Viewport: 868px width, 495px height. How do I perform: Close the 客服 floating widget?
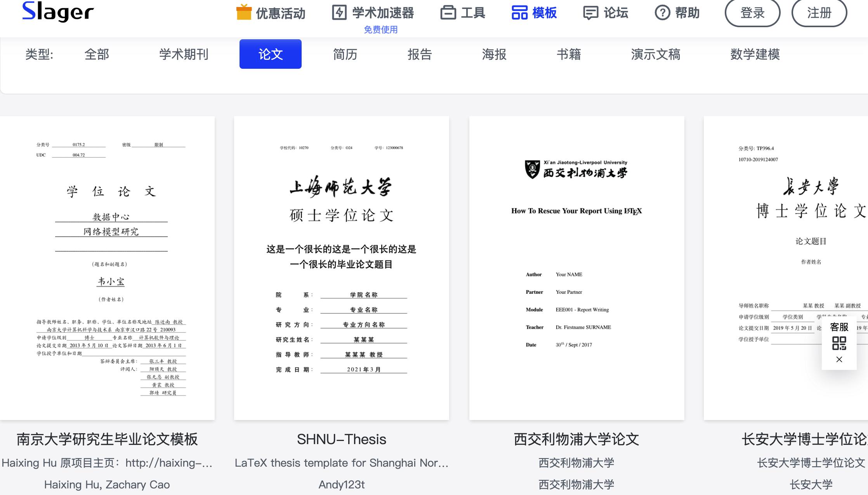[x=839, y=360]
